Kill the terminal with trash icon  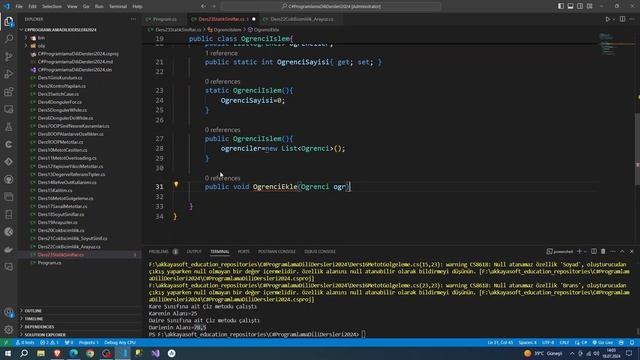coord(603,251)
